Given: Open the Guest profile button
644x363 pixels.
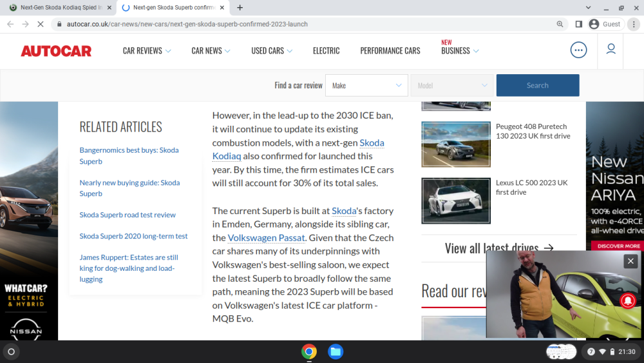Looking at the screenshot, I should (x=605, y=25).
